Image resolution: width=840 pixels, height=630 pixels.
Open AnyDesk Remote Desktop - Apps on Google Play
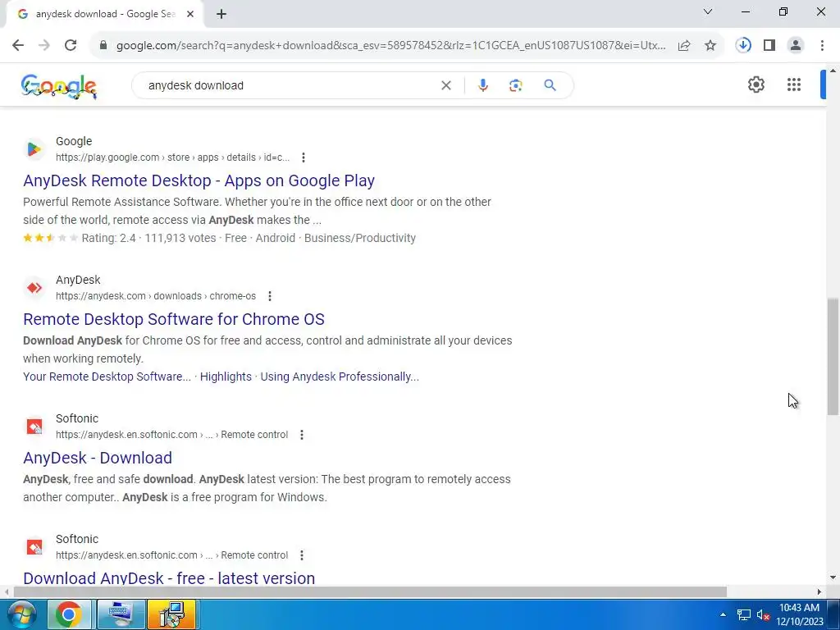point(199,180)
